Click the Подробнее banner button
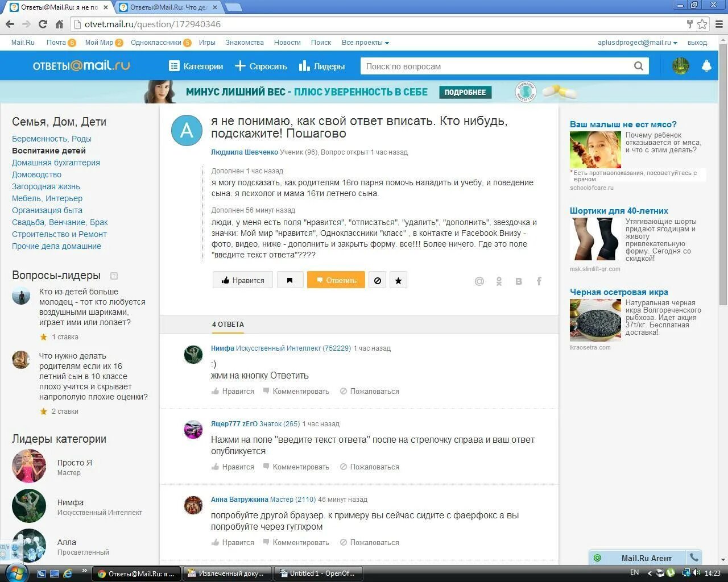728x582 pixels. (x=465, y=92)
